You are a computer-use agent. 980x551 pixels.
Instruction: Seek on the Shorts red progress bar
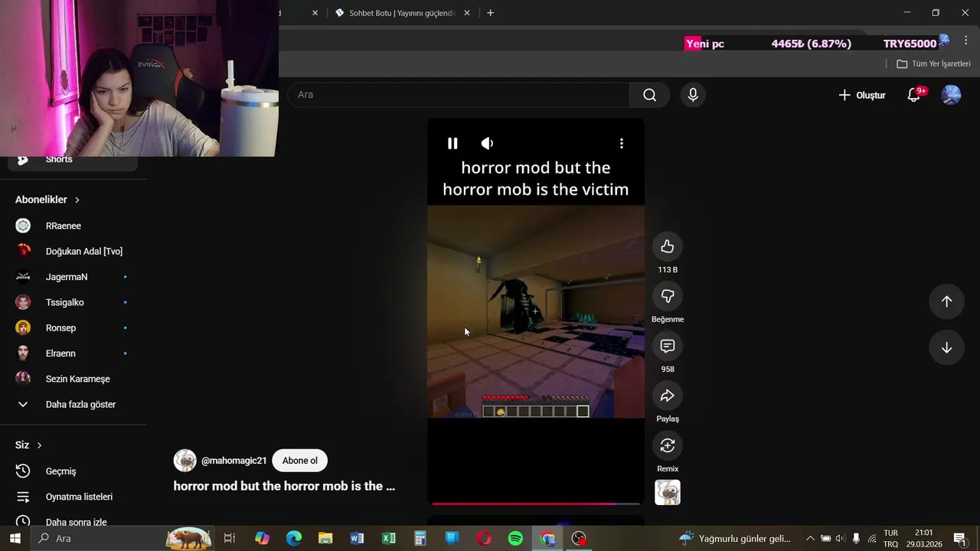(x=536, y=504)
